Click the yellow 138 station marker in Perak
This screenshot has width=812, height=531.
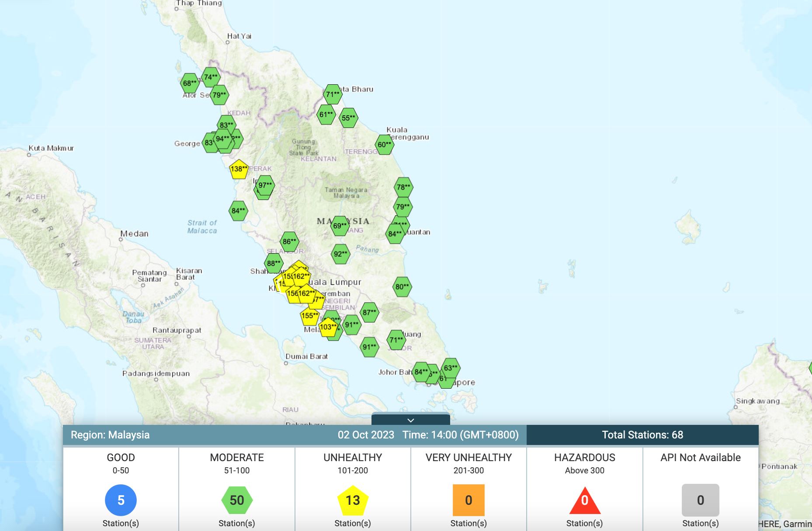point(239,169)
